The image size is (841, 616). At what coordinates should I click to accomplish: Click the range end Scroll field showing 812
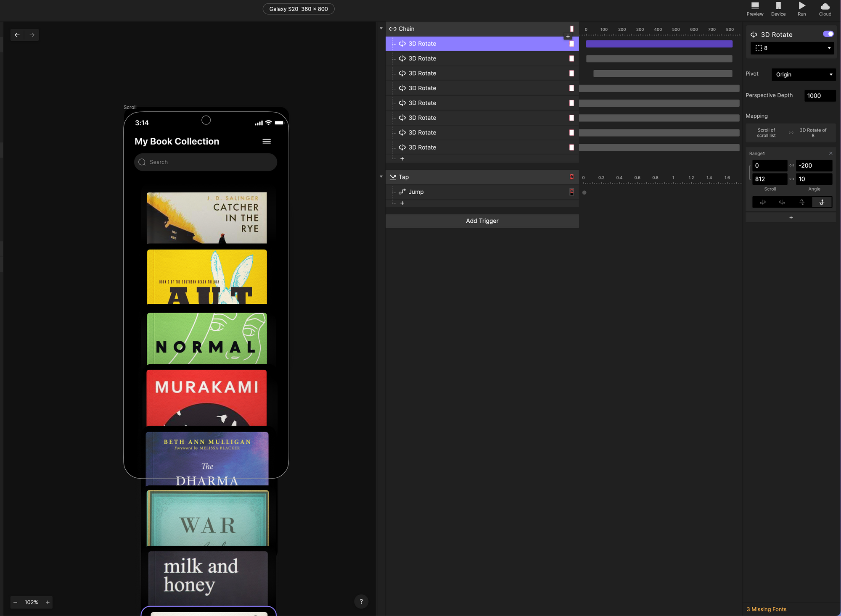coord(770,179)
